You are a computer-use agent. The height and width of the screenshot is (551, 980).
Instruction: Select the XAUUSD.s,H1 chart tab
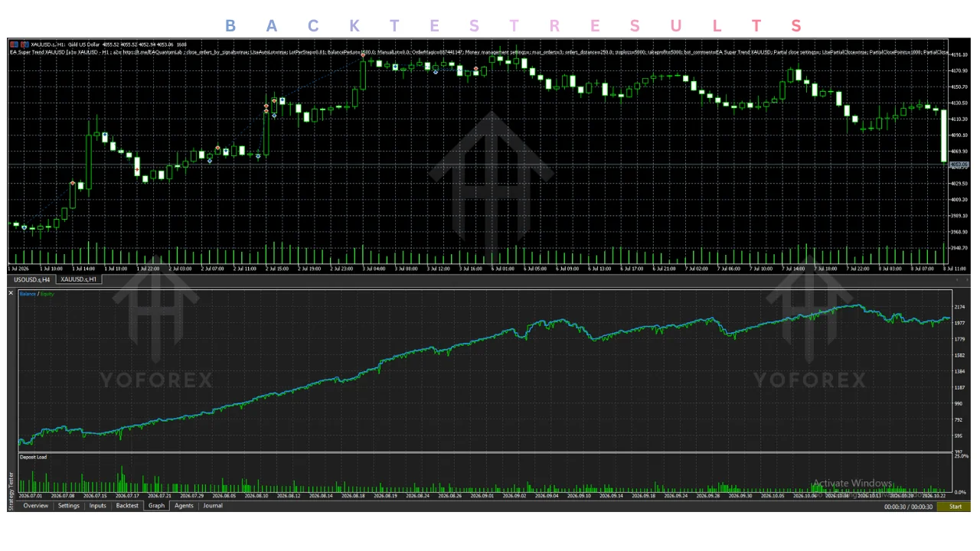pos(79,279)
